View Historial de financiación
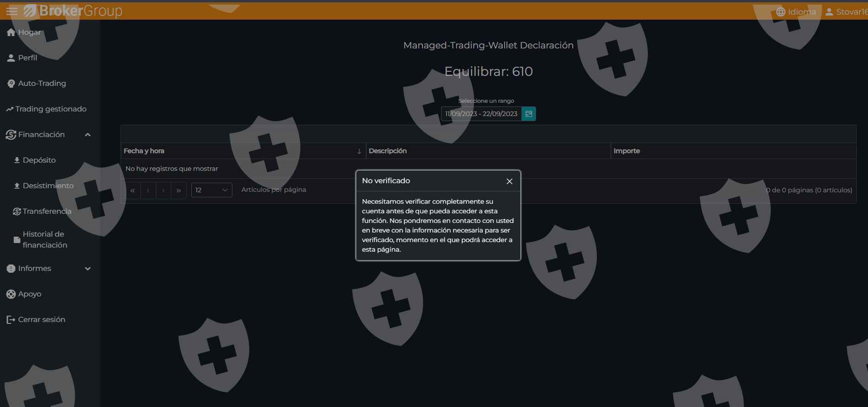Viewport: 868px width, 407px height. (45, 240)
